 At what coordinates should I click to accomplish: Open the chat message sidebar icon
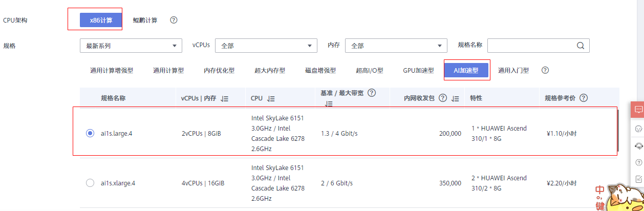[638, 110]
